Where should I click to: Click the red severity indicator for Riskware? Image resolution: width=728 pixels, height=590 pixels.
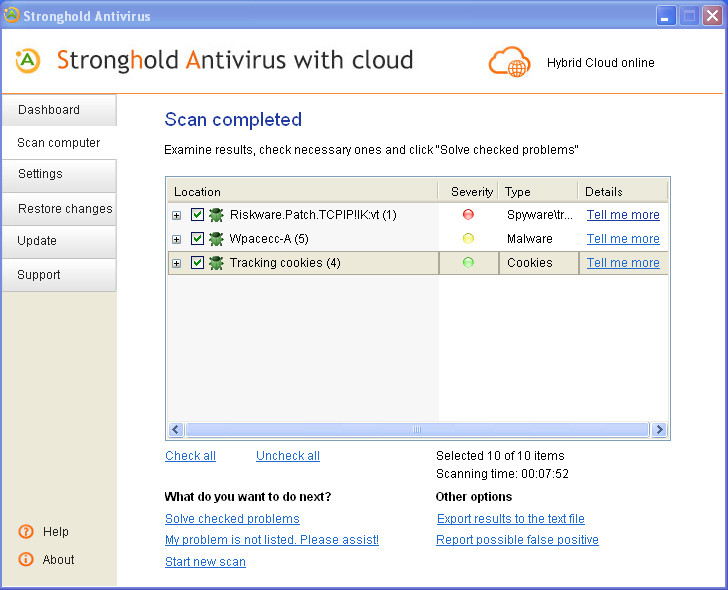pyautogui.click(x=468, y=214)
